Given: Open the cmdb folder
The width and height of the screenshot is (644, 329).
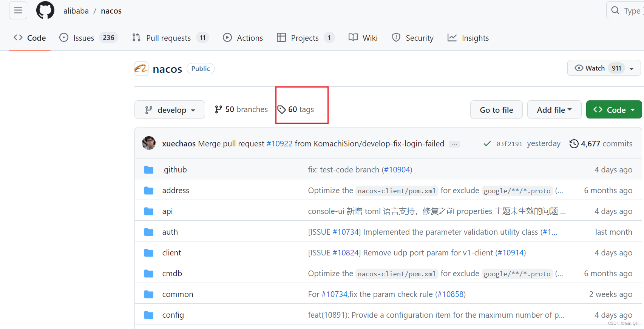Looking at the screenshot, I should 172,274.
